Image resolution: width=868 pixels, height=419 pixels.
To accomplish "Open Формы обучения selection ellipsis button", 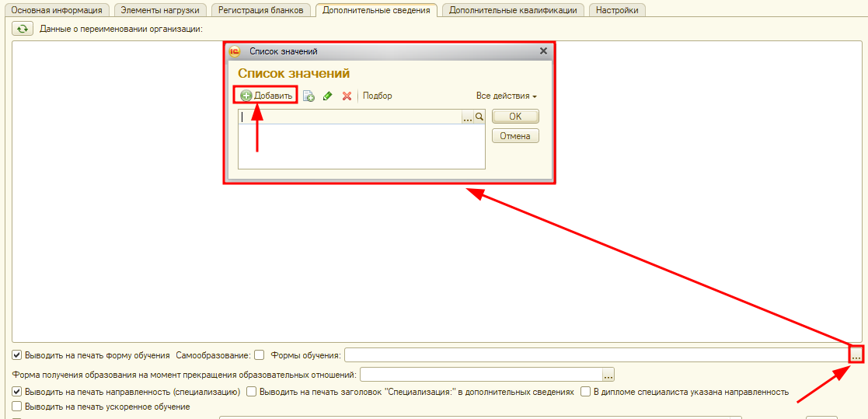I will pyautogui.click(x=856, y=355).
